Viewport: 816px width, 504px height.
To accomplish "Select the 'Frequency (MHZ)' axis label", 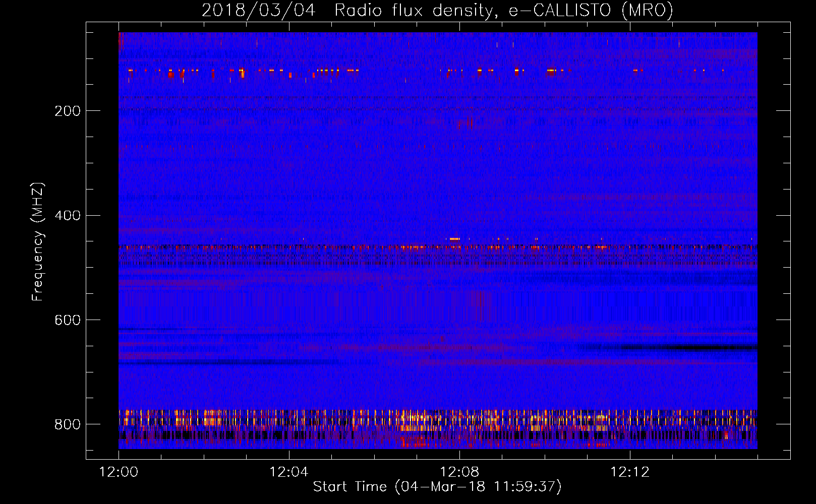I will click(37, 241).
